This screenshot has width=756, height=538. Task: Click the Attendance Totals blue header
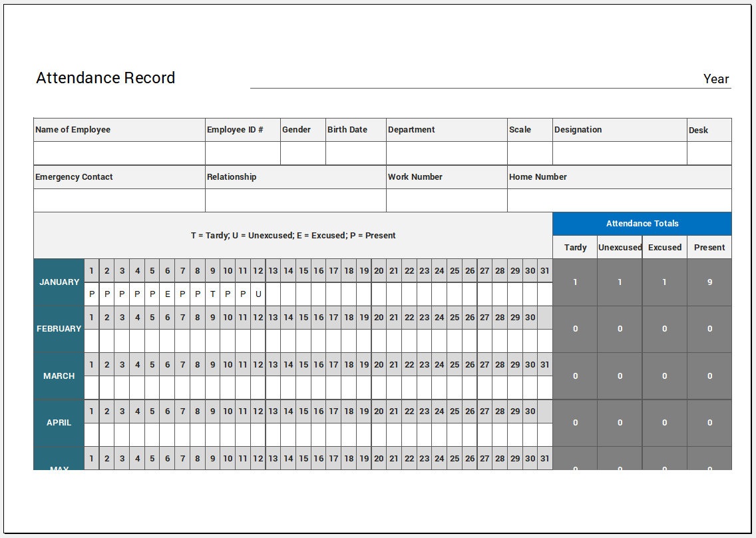(642, 224)
